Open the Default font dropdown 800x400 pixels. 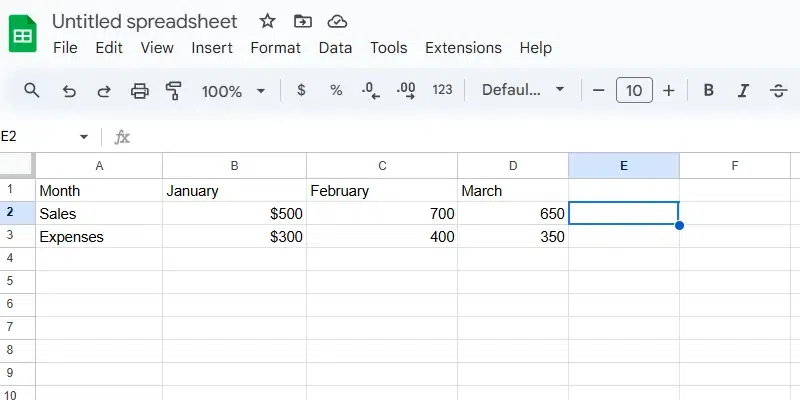pos(523,91)
